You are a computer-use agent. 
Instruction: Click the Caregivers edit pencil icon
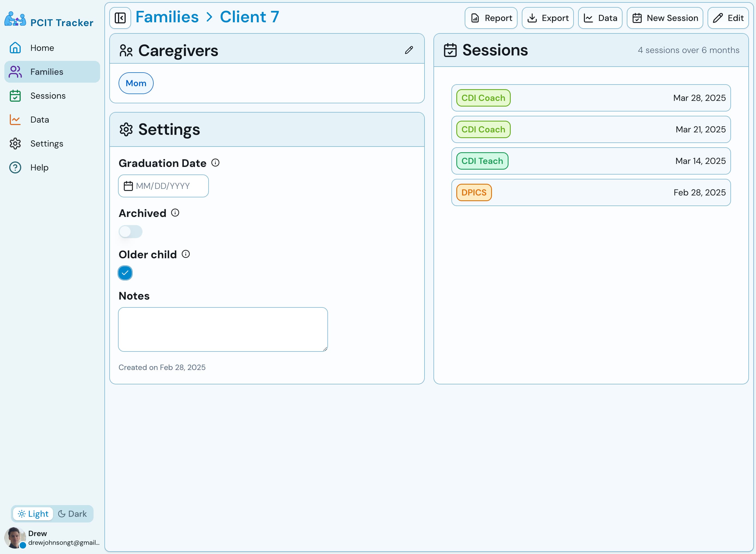tap(408, 50)
